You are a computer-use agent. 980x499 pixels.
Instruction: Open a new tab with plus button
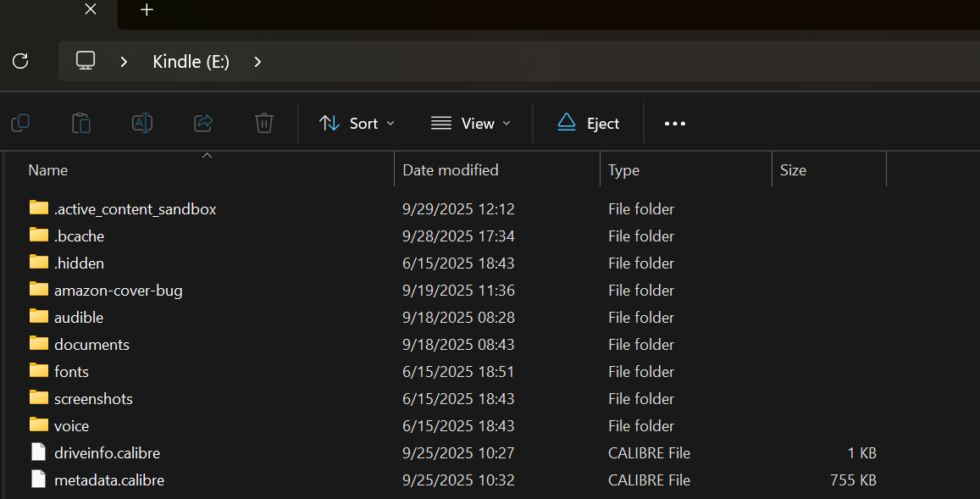[147, 10]
